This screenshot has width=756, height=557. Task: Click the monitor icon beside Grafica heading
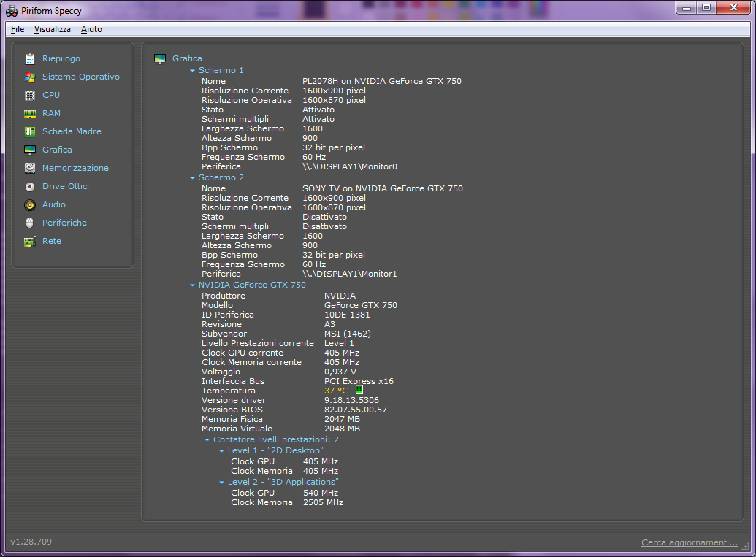point(159,59)
